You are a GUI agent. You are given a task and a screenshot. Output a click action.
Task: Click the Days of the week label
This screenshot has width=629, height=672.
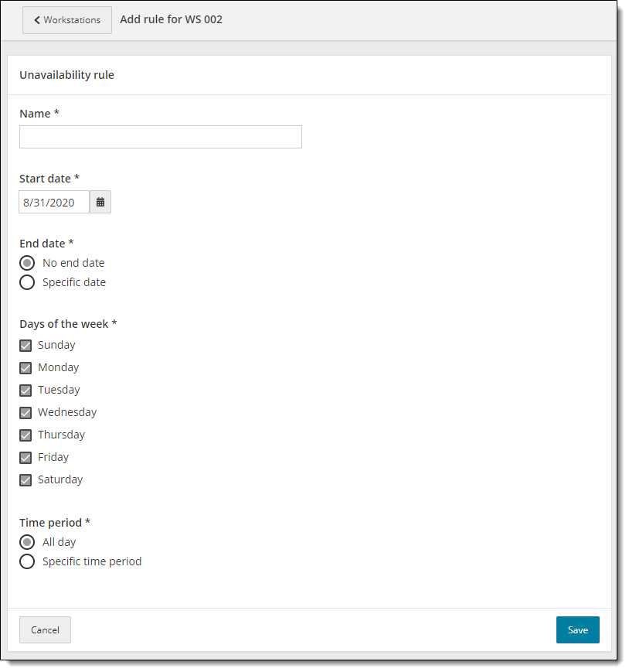tap(68, 325)
